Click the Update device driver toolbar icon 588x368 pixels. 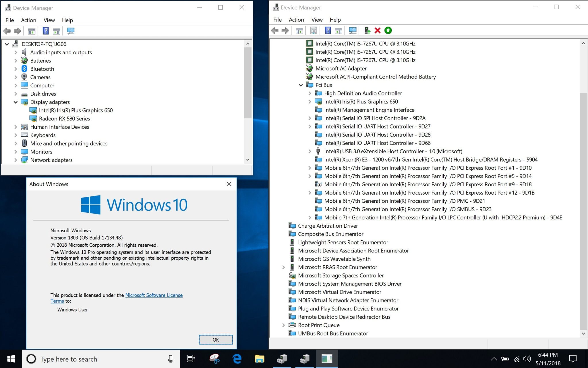tap(367, 30)
